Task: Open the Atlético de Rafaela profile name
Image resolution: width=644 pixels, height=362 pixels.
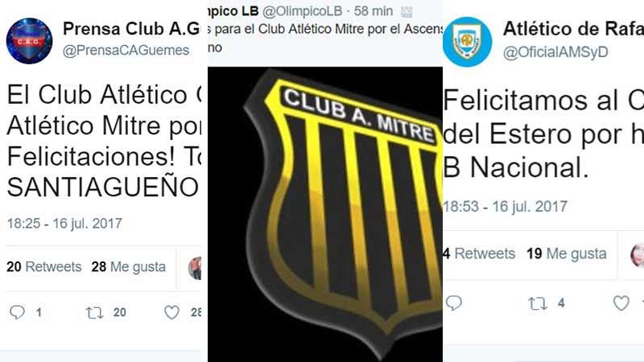Action: [x=573, y=28]
